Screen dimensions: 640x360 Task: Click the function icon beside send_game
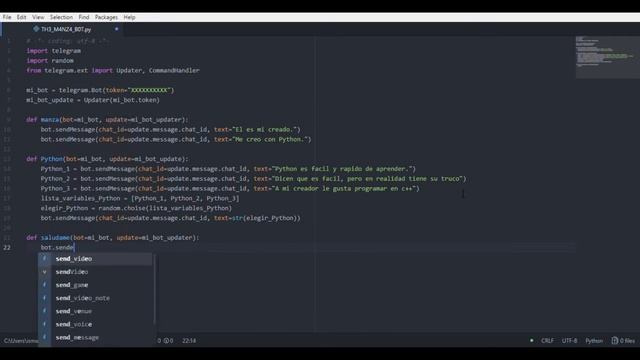[44, 285]
